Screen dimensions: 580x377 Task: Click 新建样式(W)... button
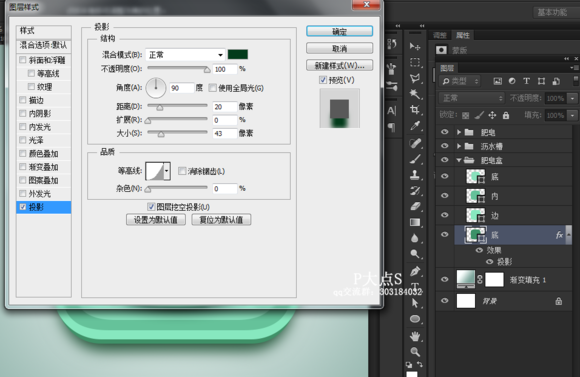[x=339, y=65]
